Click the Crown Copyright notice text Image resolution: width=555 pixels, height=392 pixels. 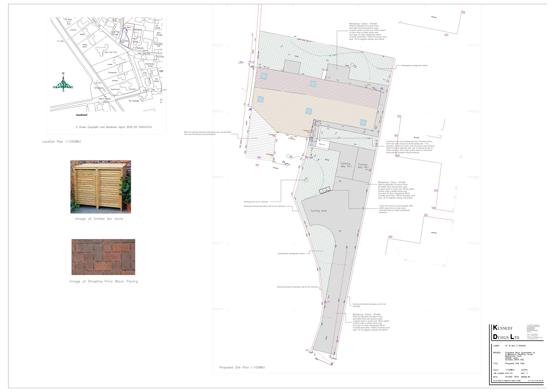coord(114,127)
